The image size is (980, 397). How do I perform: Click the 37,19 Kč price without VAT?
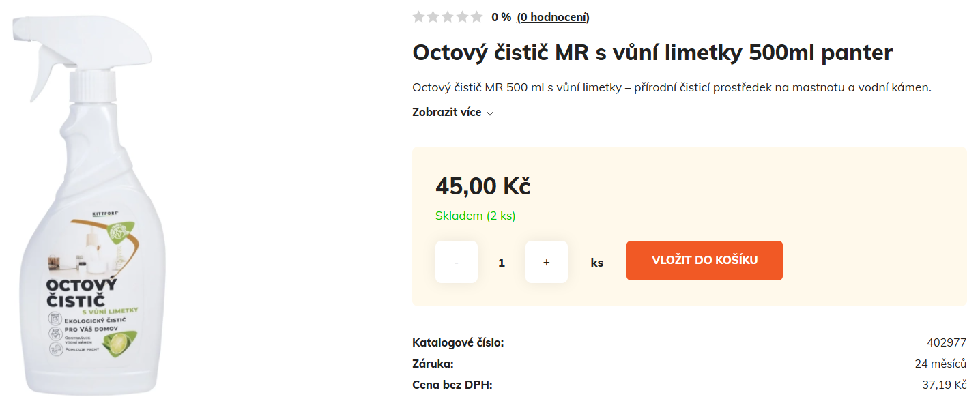coord(942,385)
